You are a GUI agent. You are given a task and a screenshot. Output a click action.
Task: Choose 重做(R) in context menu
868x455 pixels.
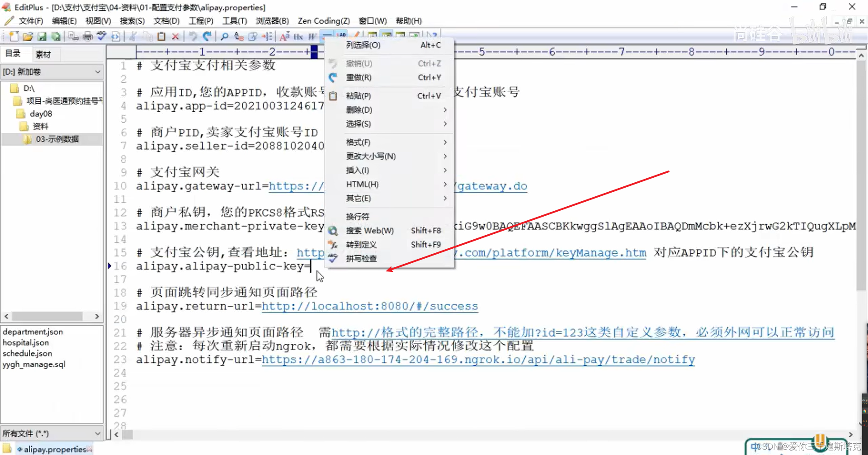pos(390,77)
